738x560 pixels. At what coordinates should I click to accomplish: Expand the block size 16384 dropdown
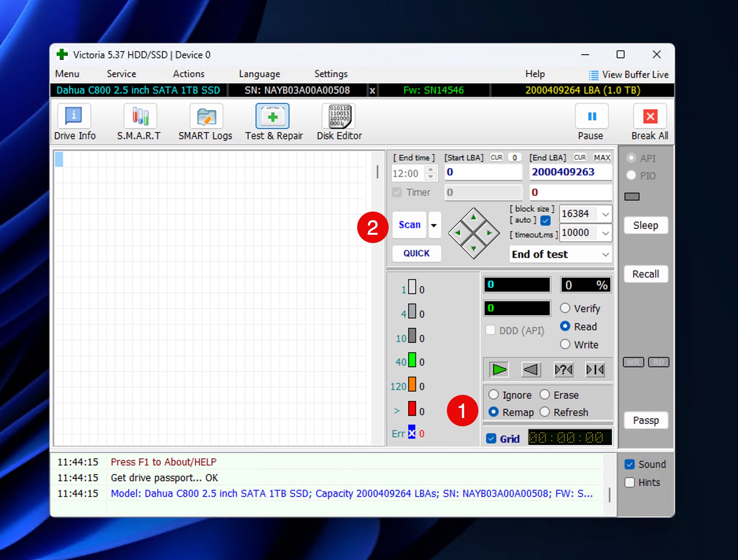(605, 214)
